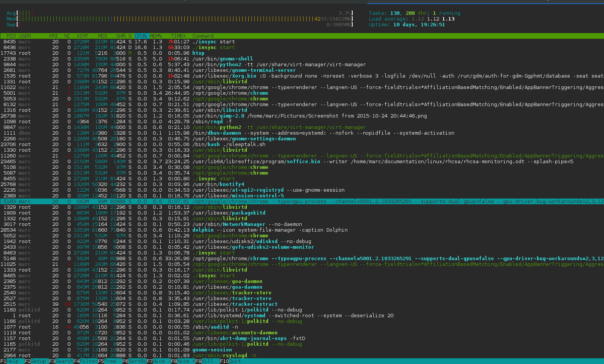Sort by the VIRT column header
Screen dimensions: 604x364
83,36
